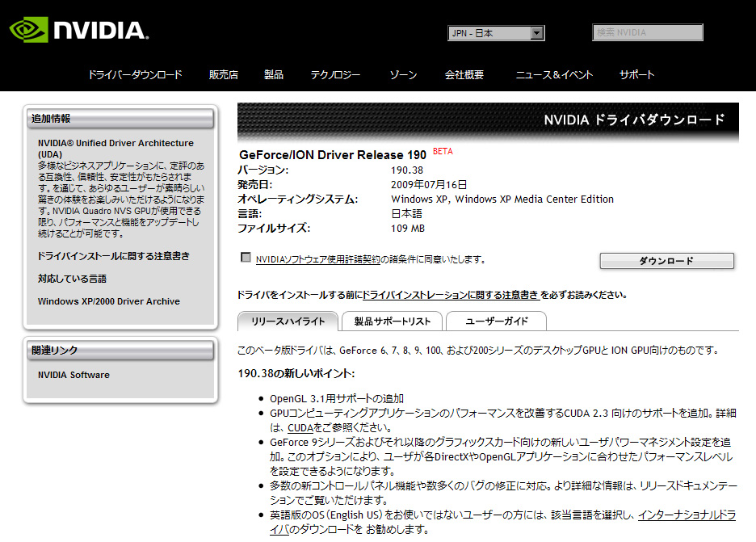Click the 追加情報 panel header
Image resolution: width=756 pixels, height=542 pixels.
pyautogui.click(x=120, y=119)
